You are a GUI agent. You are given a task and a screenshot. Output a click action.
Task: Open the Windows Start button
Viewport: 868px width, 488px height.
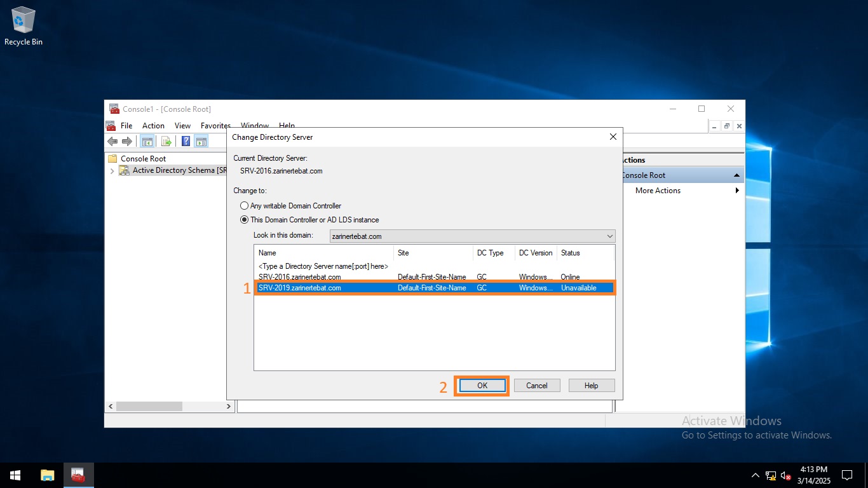coord(15,475)
